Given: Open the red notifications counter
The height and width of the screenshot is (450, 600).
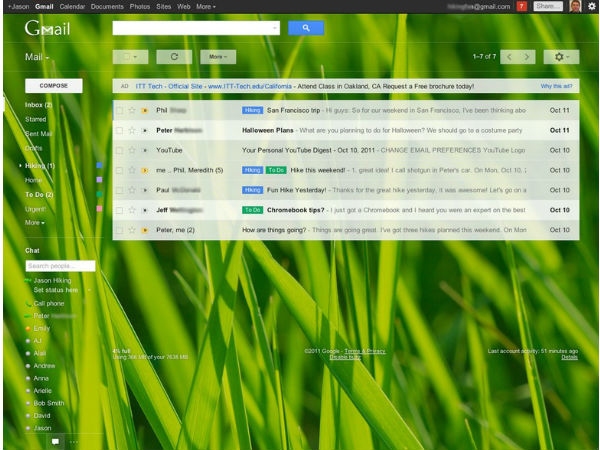Looking at the screenshot, I should click(x=522, y=6).
